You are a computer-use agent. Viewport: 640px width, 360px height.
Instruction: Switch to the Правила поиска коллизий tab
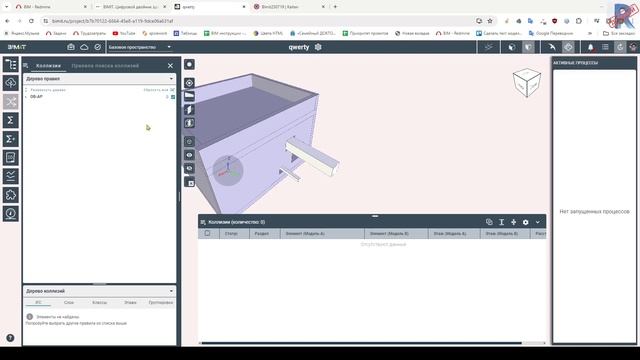[x=105, y=66]
